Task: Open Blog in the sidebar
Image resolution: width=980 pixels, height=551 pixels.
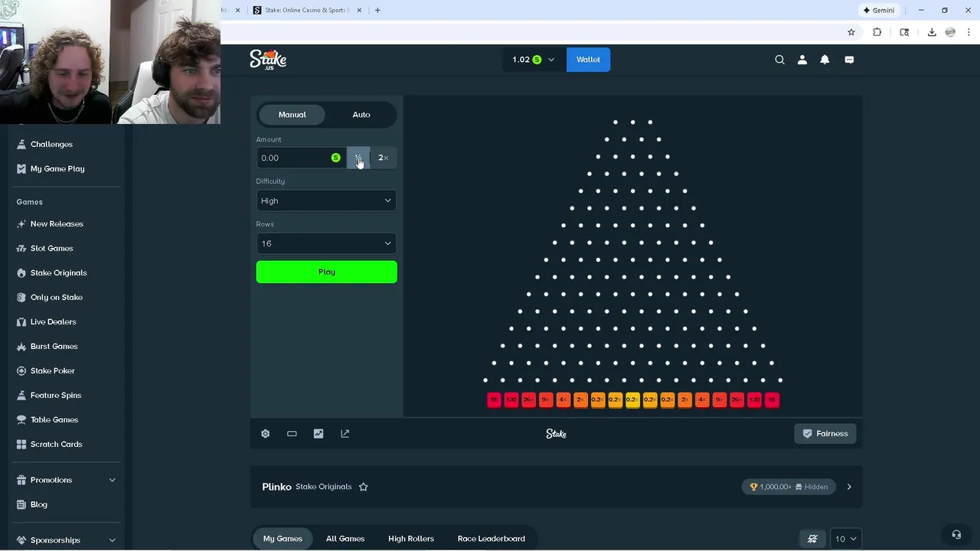Action: coord(38,504)
